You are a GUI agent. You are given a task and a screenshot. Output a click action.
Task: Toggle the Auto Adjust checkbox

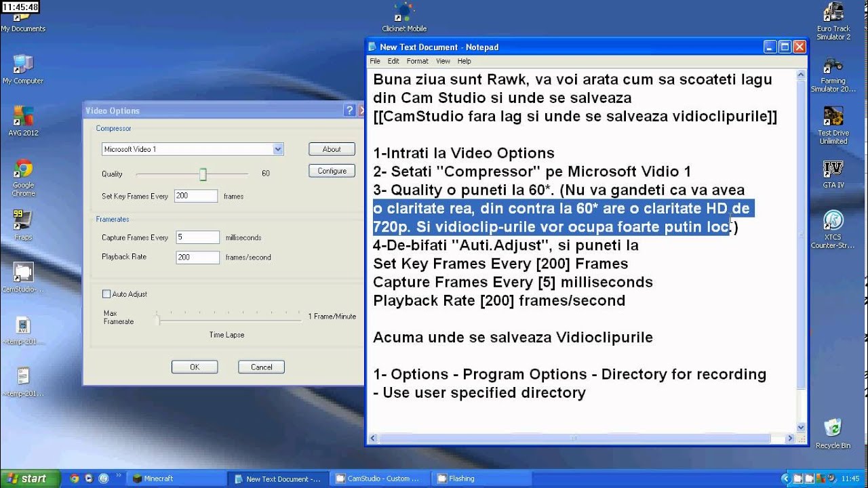click(106, 294)
